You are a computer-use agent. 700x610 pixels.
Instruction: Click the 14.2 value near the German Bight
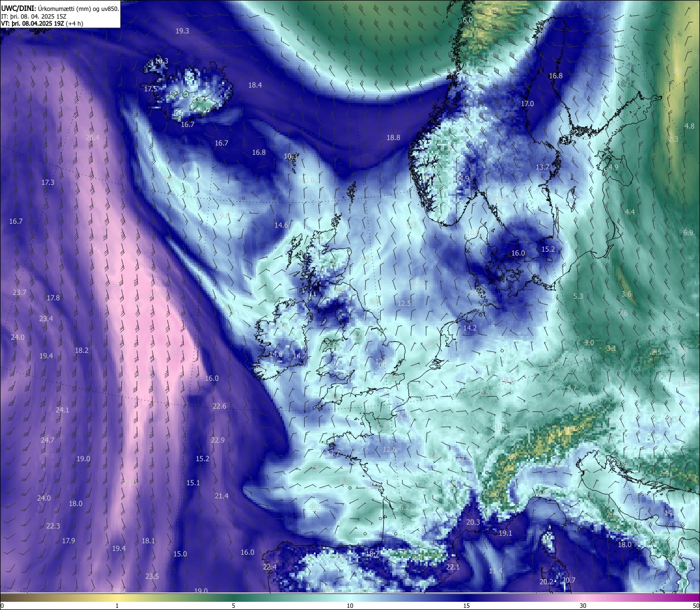[x=470, y=329]
